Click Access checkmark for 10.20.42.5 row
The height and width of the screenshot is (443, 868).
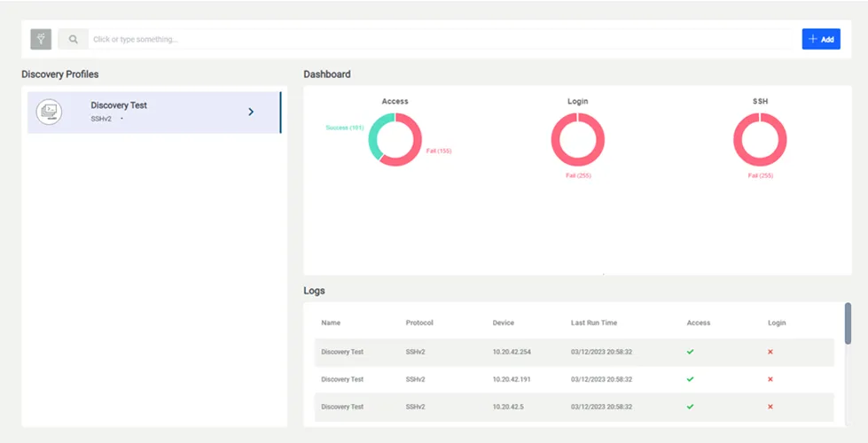click(691, 407)
